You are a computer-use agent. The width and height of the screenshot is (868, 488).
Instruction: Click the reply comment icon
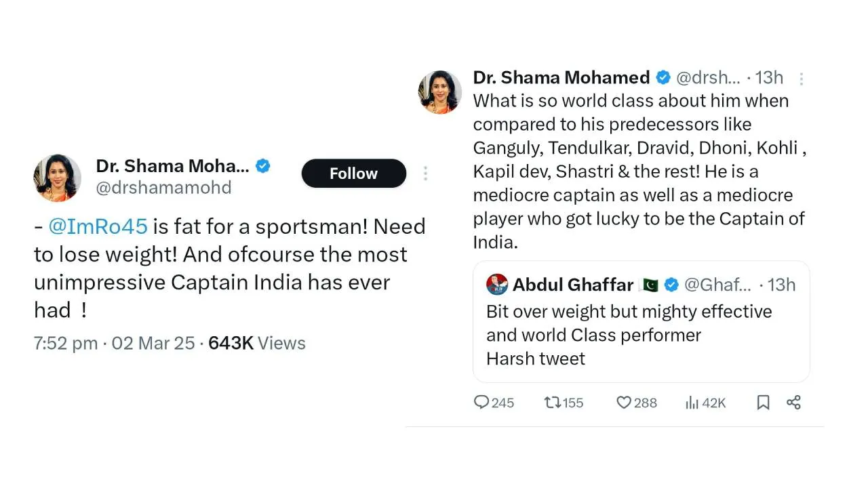pyautogui.click(x=481, y=403)
